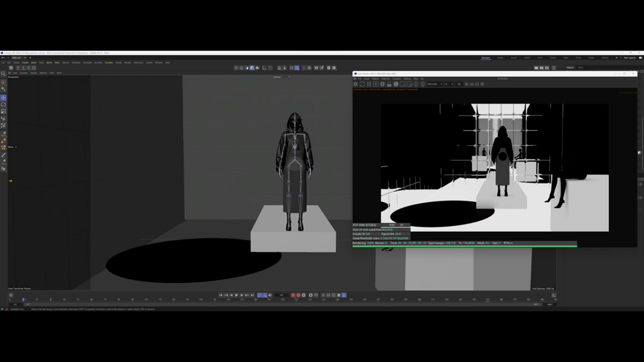Switch to the Takes manager tab
The image size is (644, 362).
[581, 68]
